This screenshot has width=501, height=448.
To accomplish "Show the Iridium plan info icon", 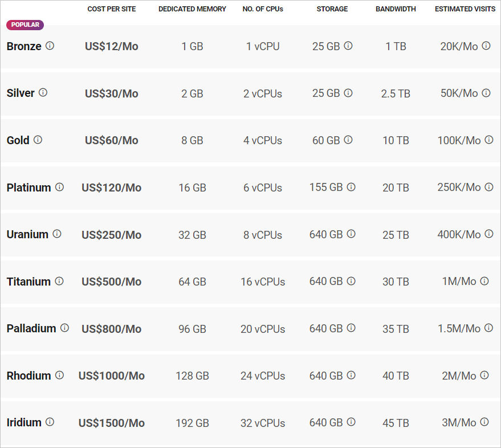I will [50, 422].
